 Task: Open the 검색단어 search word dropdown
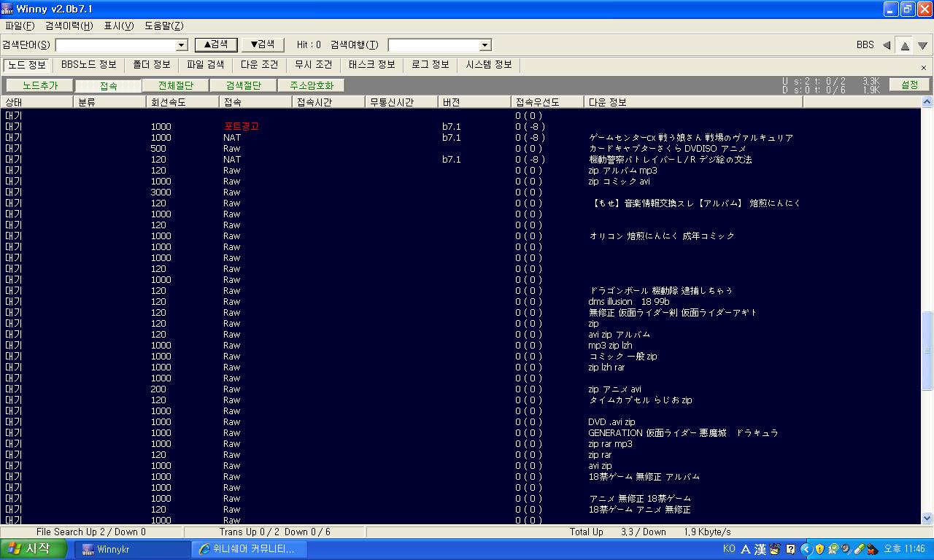tap(182, 45)
